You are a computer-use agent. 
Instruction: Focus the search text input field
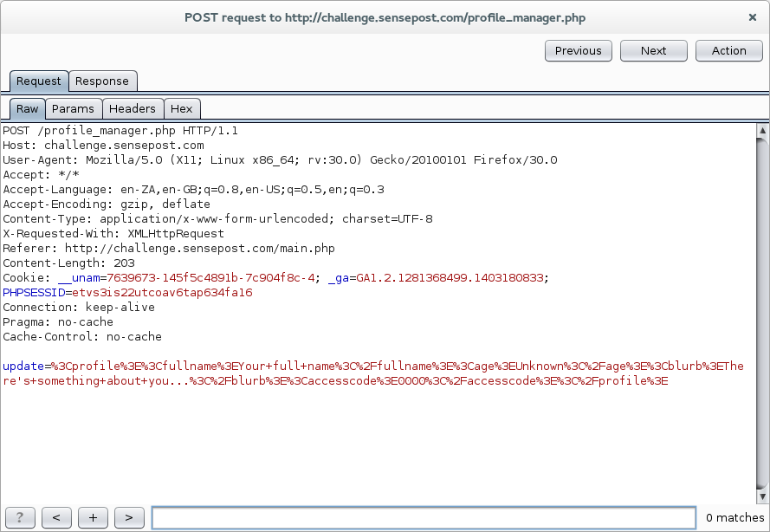[423, 517]
